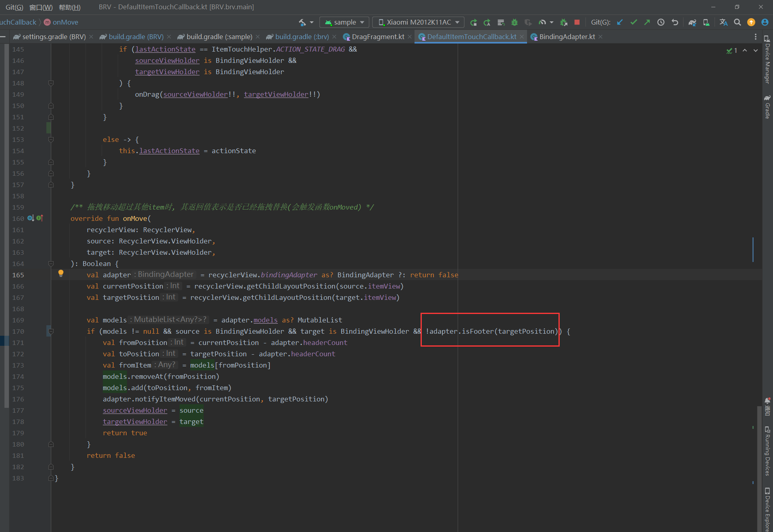
Task: Open the sample run configuration dropdown
Action: pyautogui.click(x=344, y=22)
